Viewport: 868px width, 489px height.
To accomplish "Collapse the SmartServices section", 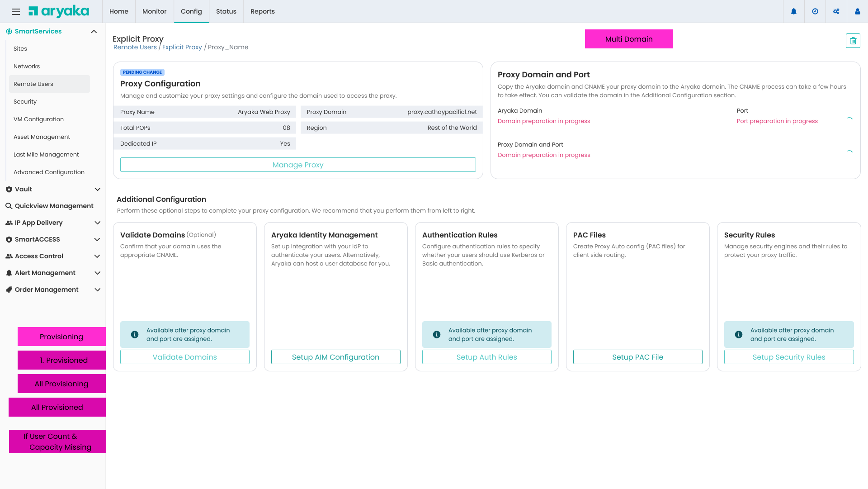I will click(x=94, y=32).
